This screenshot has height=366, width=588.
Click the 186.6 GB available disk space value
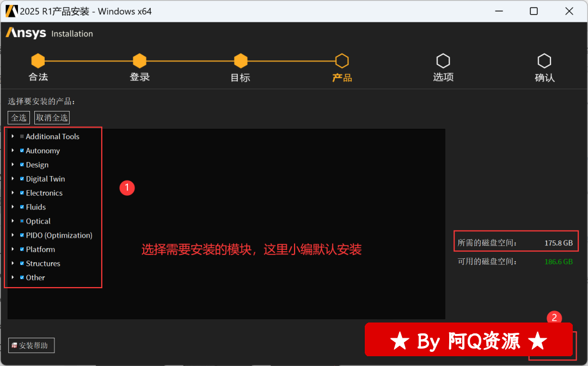559,262
